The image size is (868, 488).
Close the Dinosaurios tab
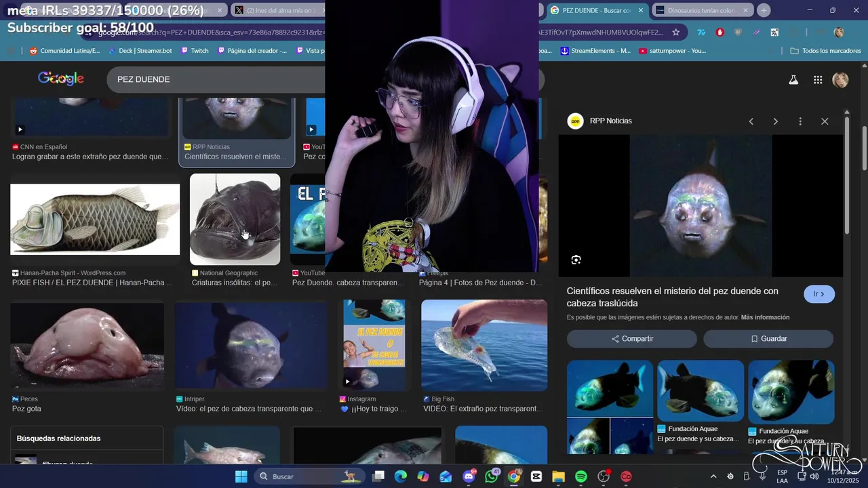click(x=745, y=10)
